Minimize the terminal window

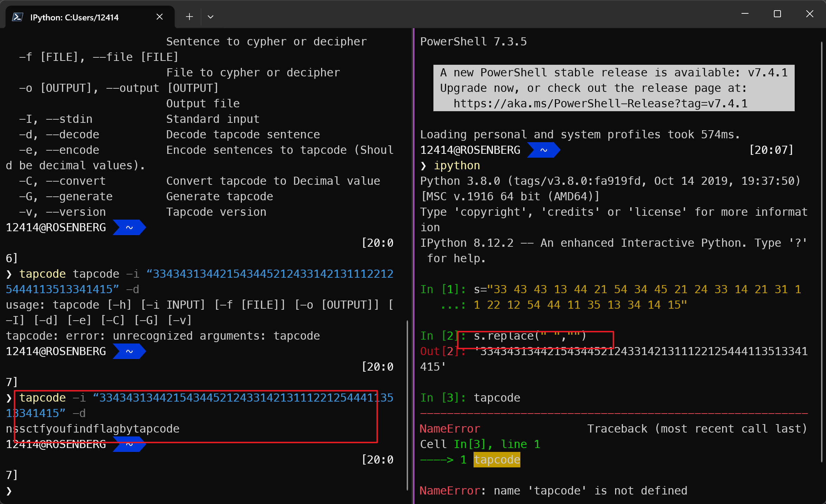coord(745,14)
